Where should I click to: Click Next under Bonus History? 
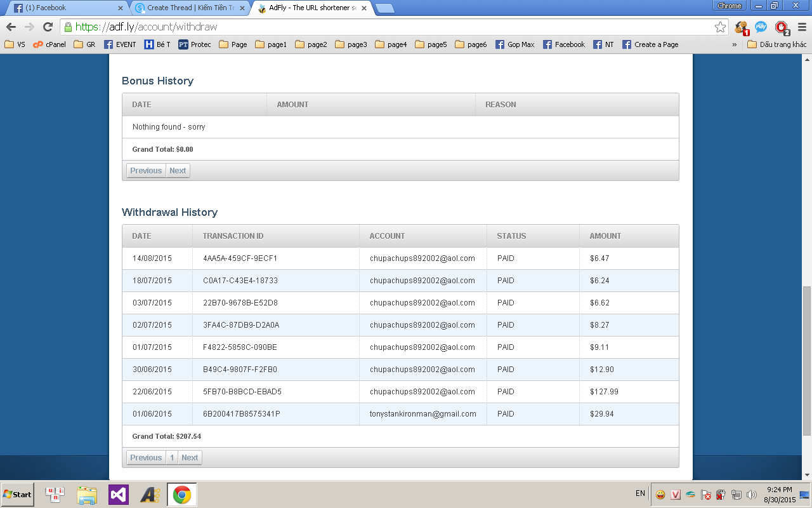(178, 170)
